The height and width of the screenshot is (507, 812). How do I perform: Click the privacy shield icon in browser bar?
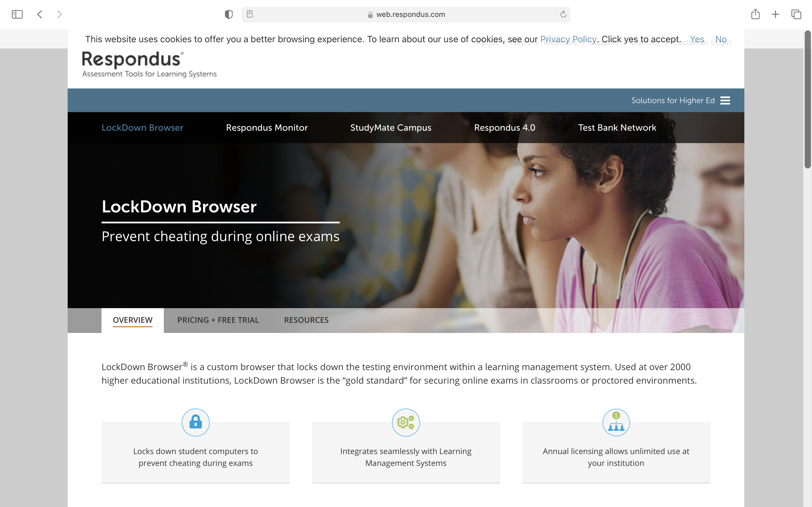(228, 15)
